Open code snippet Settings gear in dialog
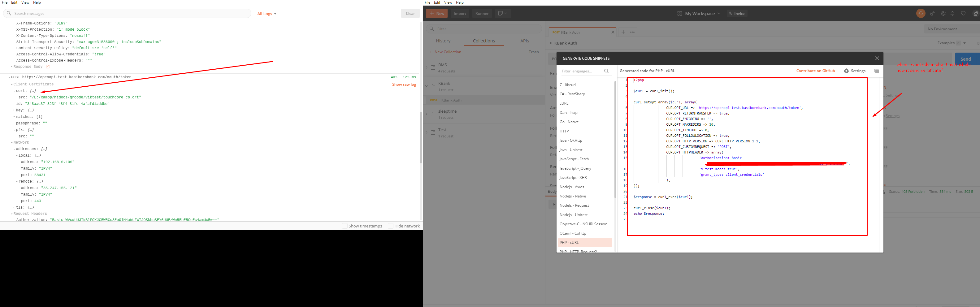This screenshot has height=307, width=980. pos(847,71)
